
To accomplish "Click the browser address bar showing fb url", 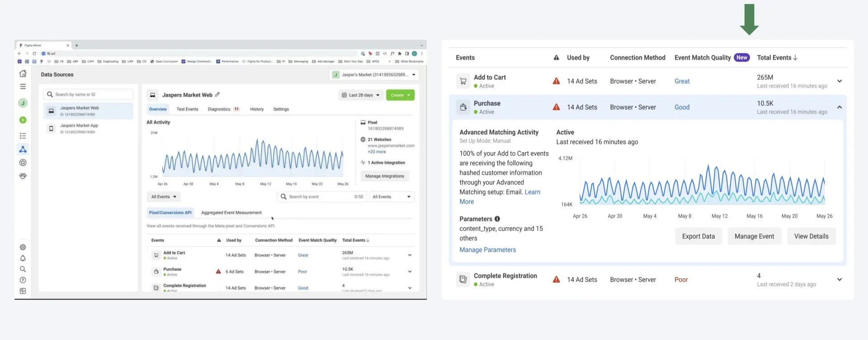I will click(x=199, y=53).
